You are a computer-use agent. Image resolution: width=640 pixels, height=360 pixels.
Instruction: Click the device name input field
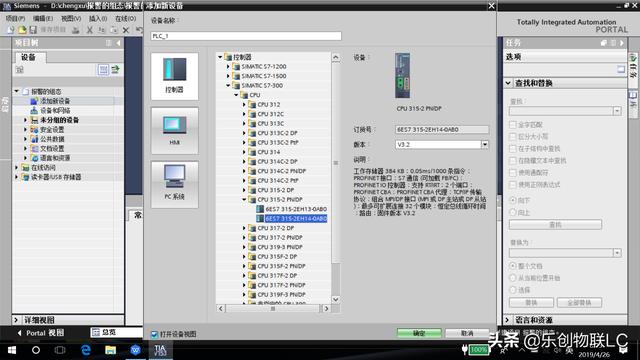[246, 36]
